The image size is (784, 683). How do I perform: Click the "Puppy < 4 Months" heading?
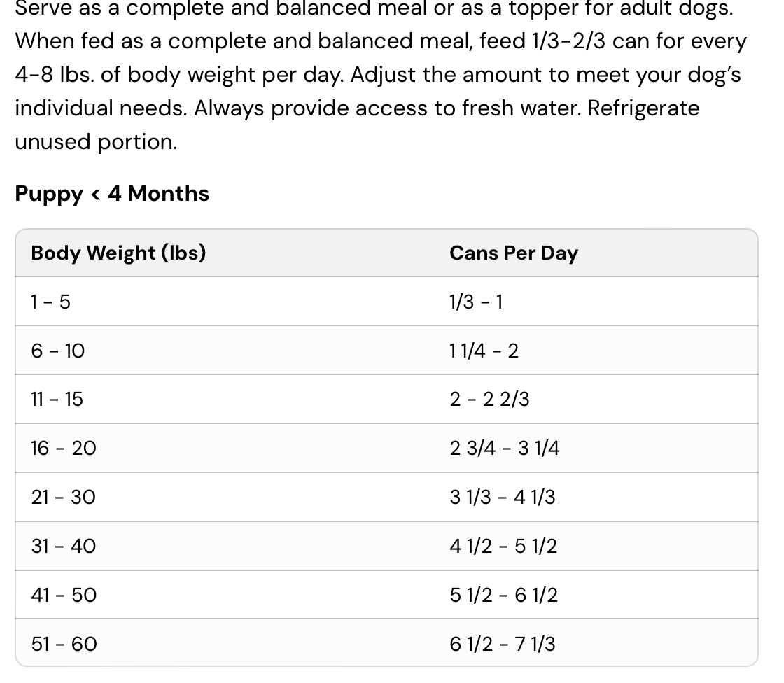(112, 193)
